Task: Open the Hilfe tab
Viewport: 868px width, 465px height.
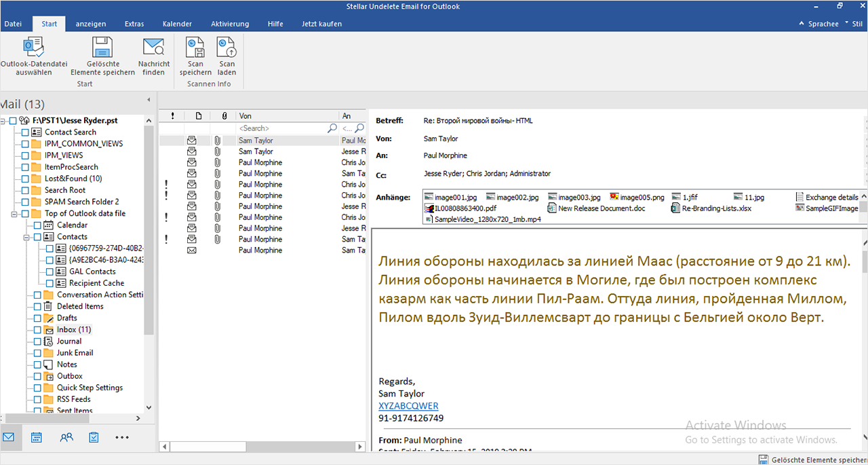Action: point(275,24)
